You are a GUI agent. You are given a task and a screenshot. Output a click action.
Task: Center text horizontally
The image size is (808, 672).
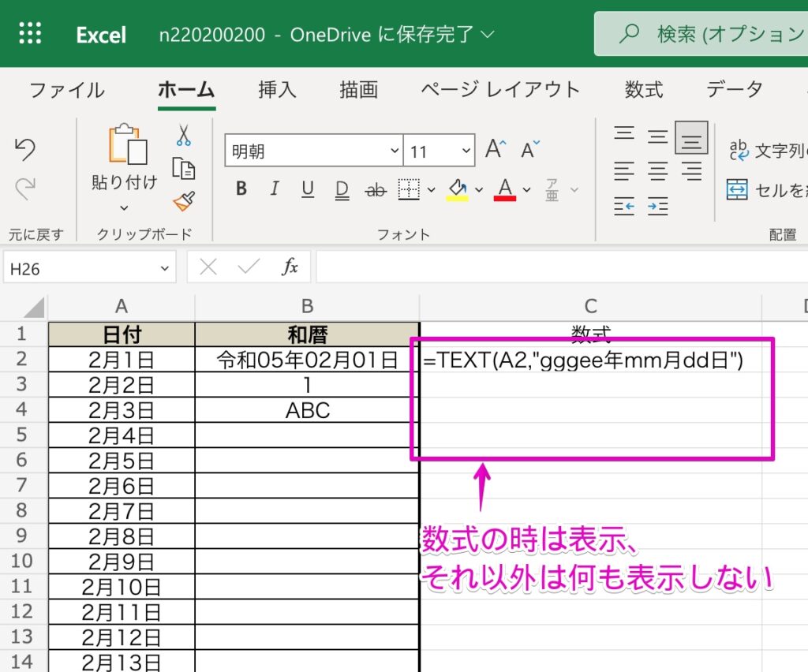pyautogui.click(x=657, y=170)
